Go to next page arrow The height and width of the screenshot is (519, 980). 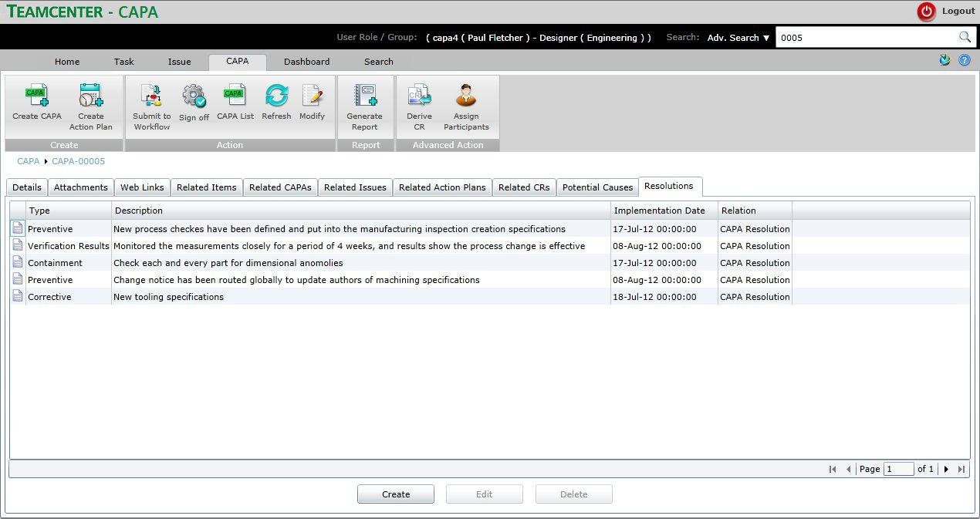[946, 469]
